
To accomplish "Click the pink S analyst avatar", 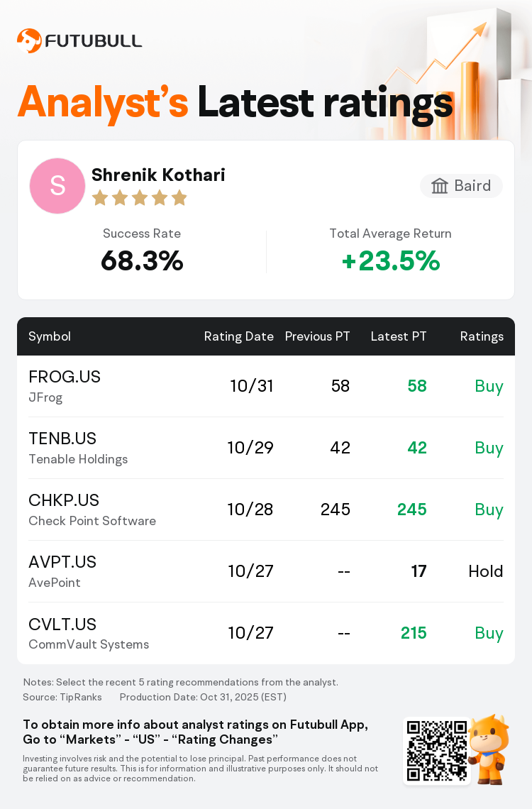I will point(57,186).
